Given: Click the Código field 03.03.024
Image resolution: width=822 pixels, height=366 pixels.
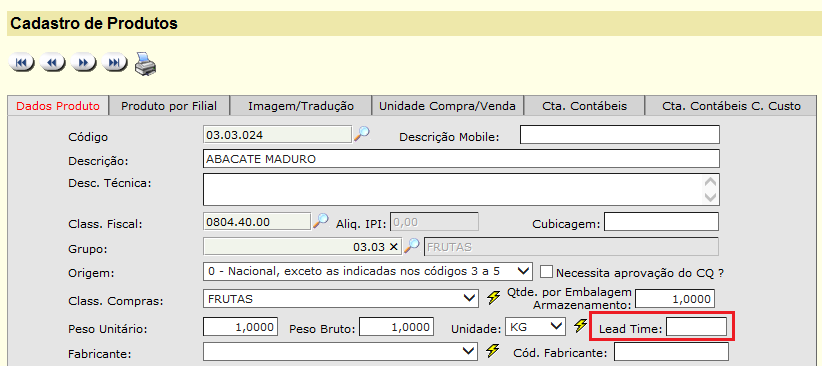Looking at the screenshot, I should [277, 135].
